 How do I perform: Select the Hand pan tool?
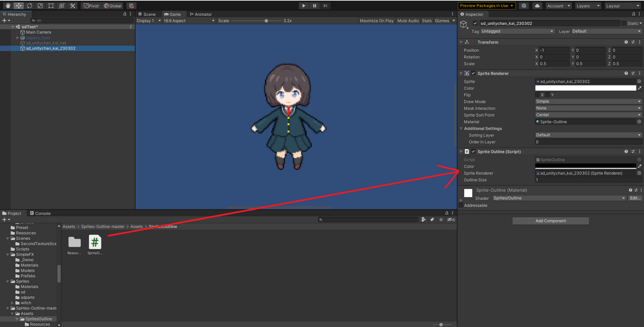[8, 5]
